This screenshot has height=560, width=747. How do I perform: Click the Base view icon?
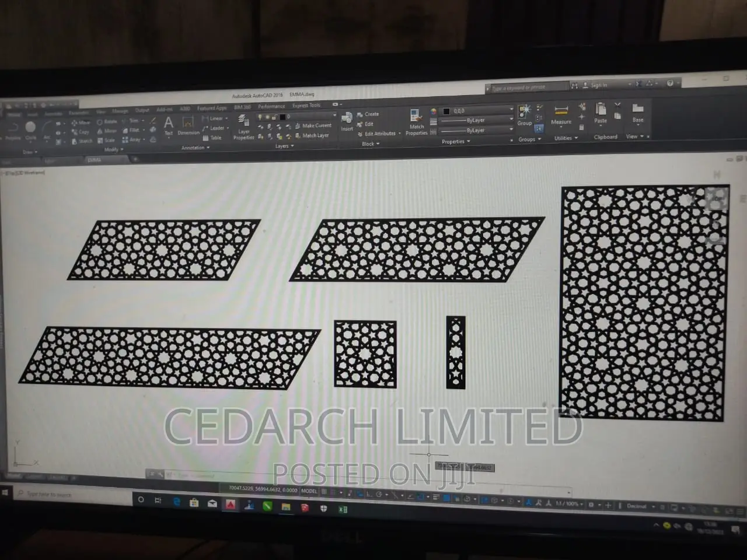point(638,112)
